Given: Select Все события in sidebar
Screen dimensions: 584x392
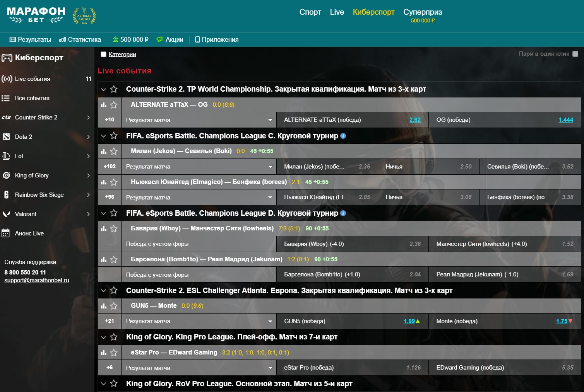Looking at the screenshot, I should click(x=47, y=98).
